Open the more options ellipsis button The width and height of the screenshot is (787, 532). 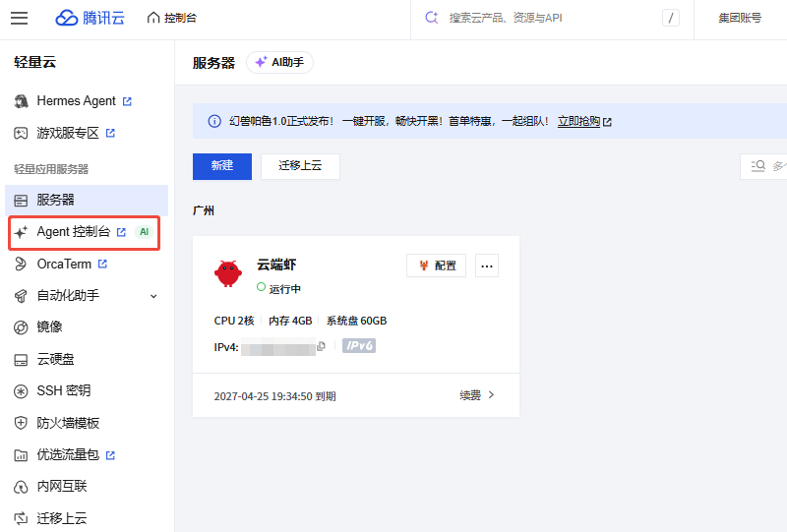(x=487, y=266)
